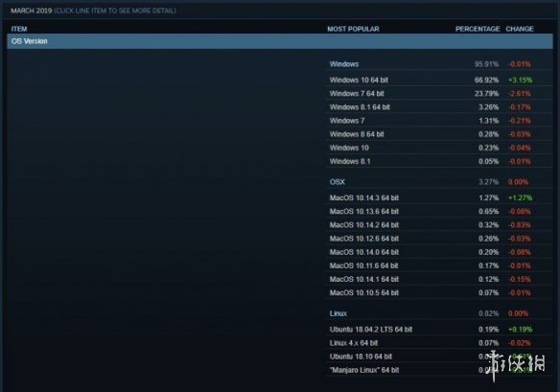Select Windows 8.1 64 bit row

(x=439, y=107)
